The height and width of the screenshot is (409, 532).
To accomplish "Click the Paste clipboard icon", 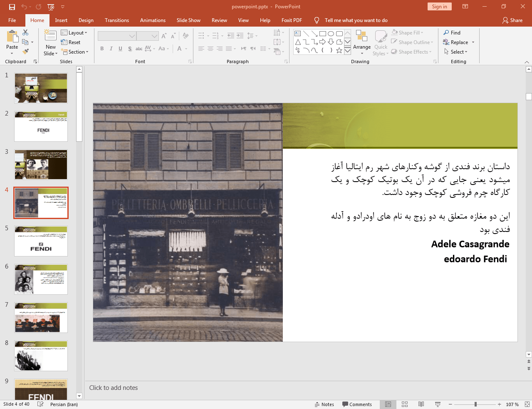I will point(12,37).
